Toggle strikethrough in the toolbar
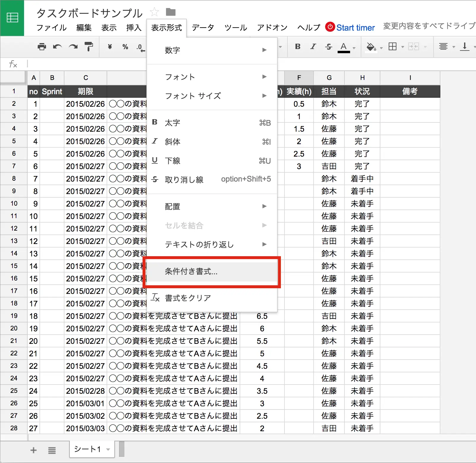The width and height of the screenshot is (476, 463). coord(328,47)
